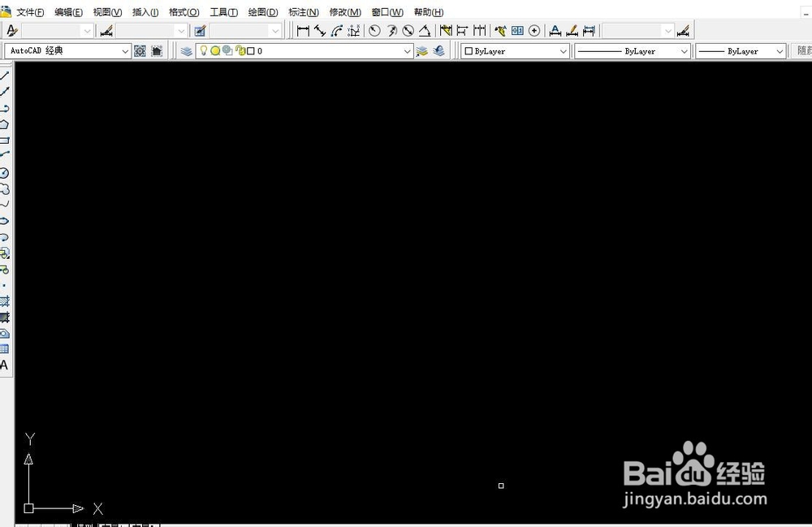Select the Arc Length dimension tool
The width and height of the screenshot is (812, 527).
coord(337,31)
